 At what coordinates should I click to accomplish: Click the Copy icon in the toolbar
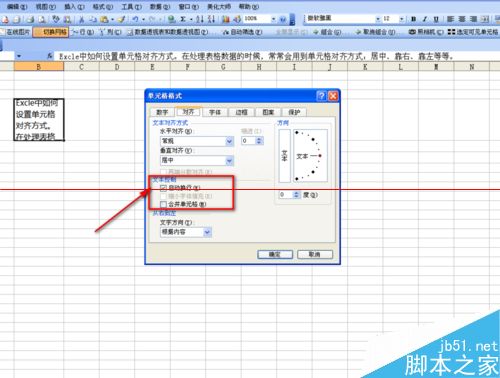tap(93, 20)
